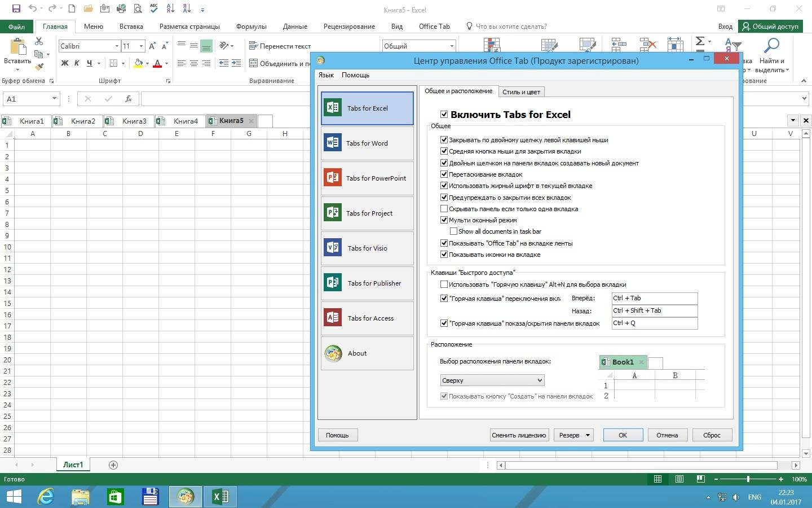The width and height of the screenshot is (812, 508).
Task: Open the Язык menu in Office Tab Center
Action: pos(326,75)
